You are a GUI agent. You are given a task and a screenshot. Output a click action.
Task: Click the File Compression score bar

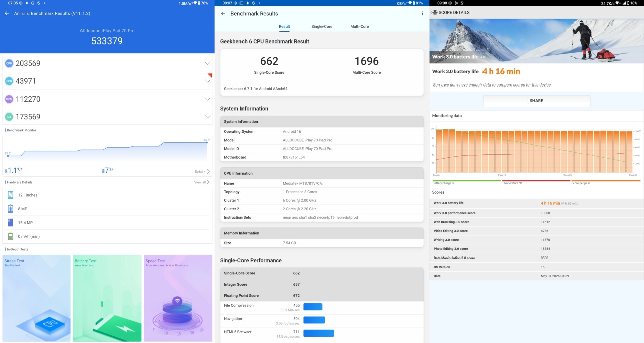pyautogui.click(x=313, y=306)
